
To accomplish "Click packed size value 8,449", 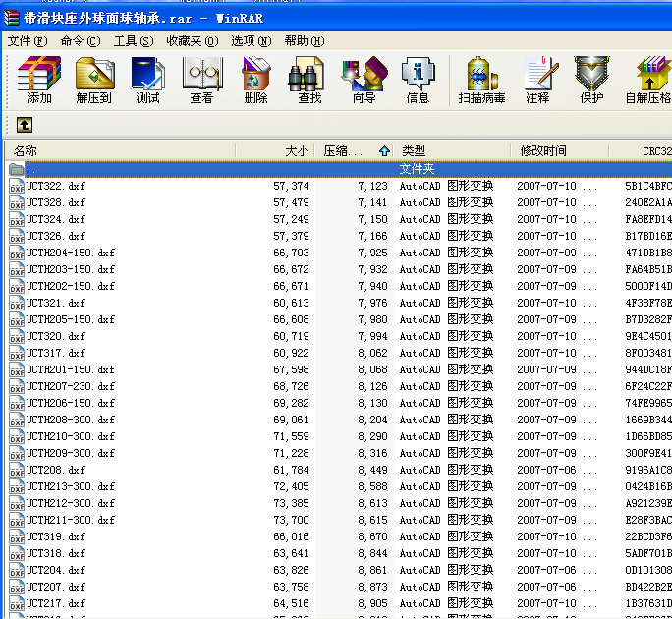I will point(372,471).
